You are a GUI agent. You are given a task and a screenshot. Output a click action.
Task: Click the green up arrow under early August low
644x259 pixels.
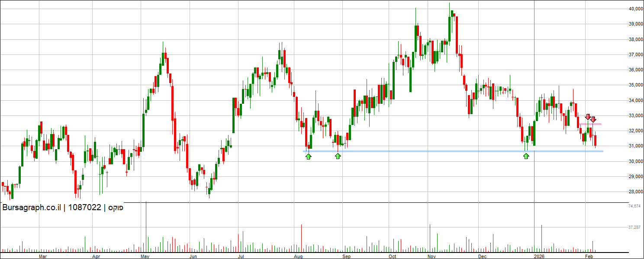pyautogui.click(x=308, y=156)
